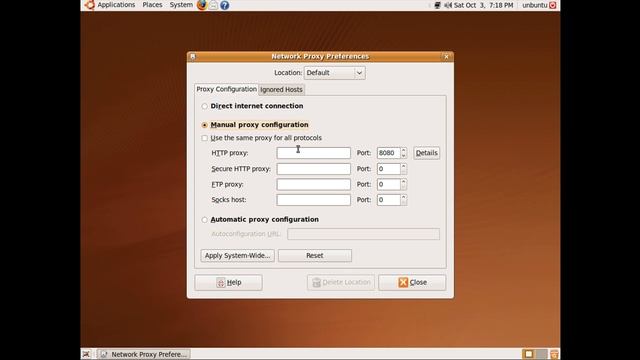Image resolution: width=640 pixels, height=360 pixels.
Task: Click the Show Desktop icon in bottom panel
Action: click(86, 354)
